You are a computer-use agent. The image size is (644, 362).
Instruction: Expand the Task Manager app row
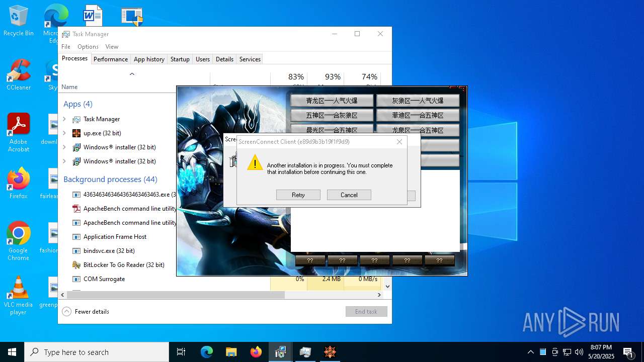(64, 119)
